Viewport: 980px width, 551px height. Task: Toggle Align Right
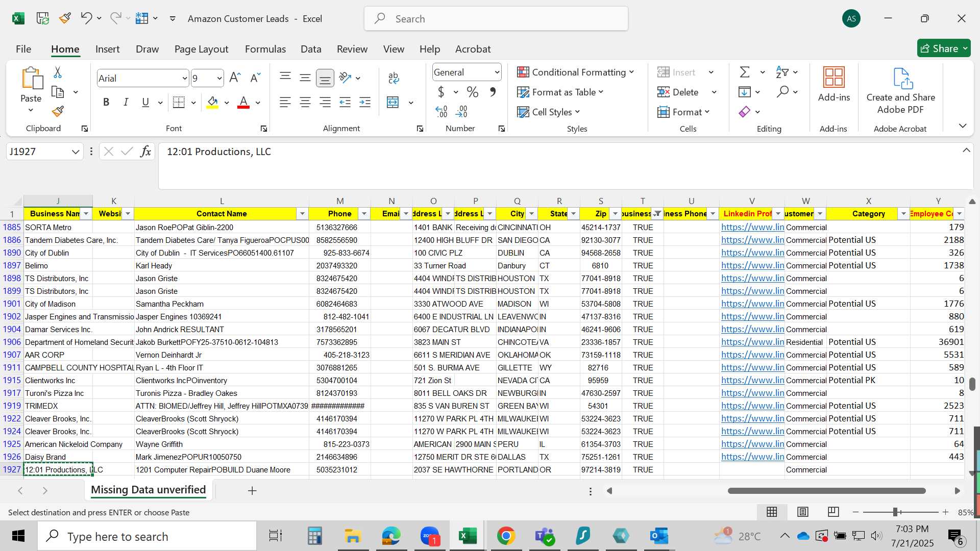click(325, 102)
